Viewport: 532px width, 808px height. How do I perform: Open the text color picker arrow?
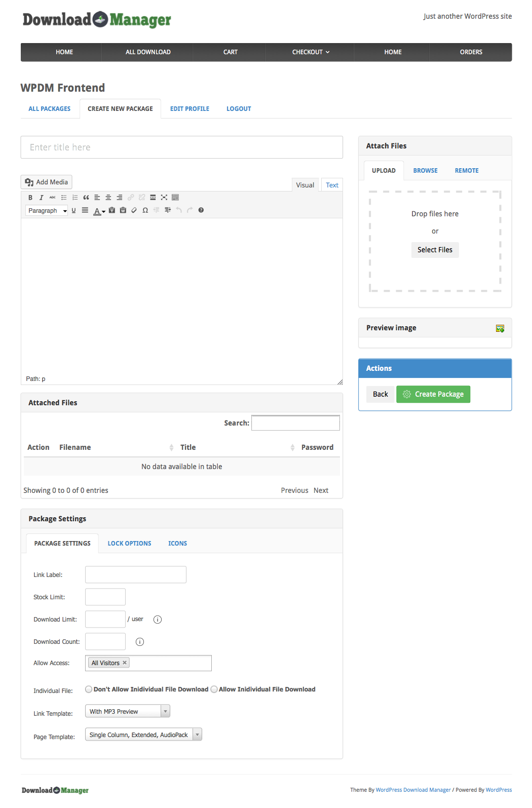point(104,211)
